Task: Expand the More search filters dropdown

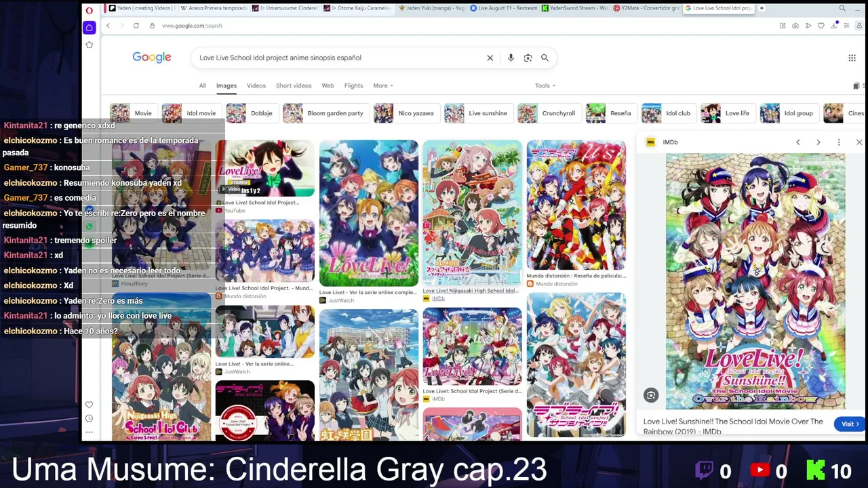Action: [383, 86]
